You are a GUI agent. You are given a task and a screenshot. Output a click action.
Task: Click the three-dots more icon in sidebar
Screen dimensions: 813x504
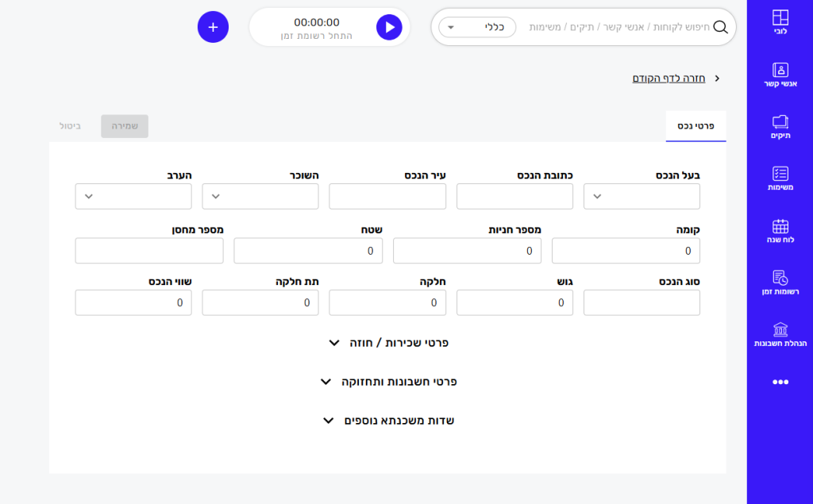(780, 382)
